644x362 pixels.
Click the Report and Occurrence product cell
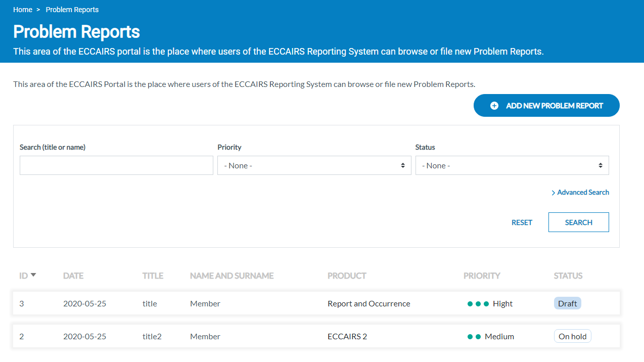point(369,303)
